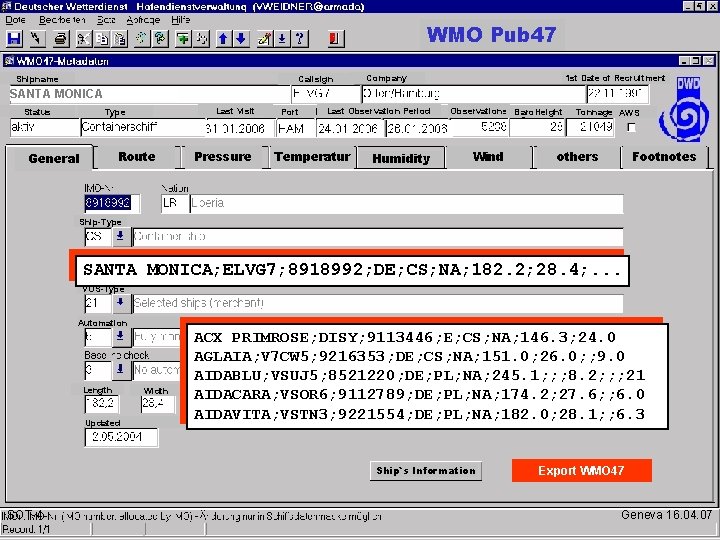Click Last Observation Period start date field
Screen dimensions: 720x540
pyautogui.click(x=350, y=128)
